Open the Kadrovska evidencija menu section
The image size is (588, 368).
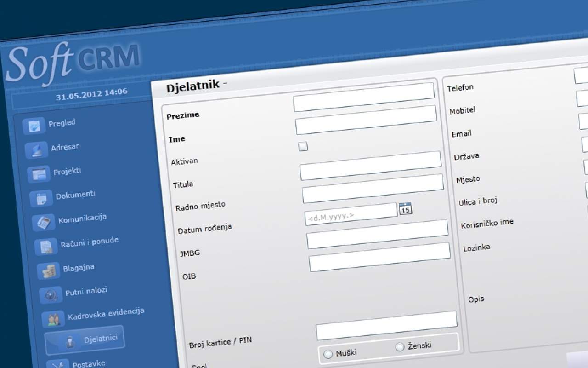click(x=106, y=315)
